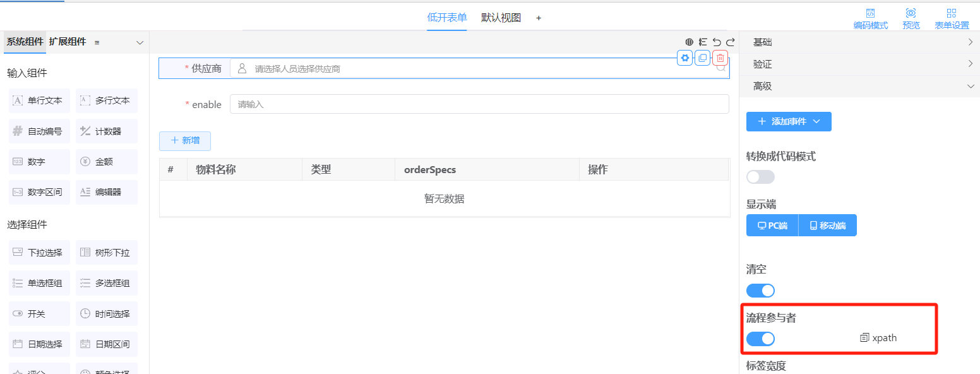980x374 pixels.
Task: Switch to the 默认视图 tab
Action: click(500, 17)
